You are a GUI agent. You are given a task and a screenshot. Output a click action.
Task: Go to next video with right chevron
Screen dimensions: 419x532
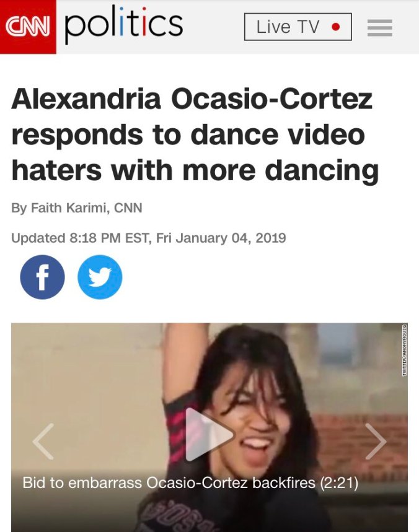pyautogui.click(x=376, y=441)
